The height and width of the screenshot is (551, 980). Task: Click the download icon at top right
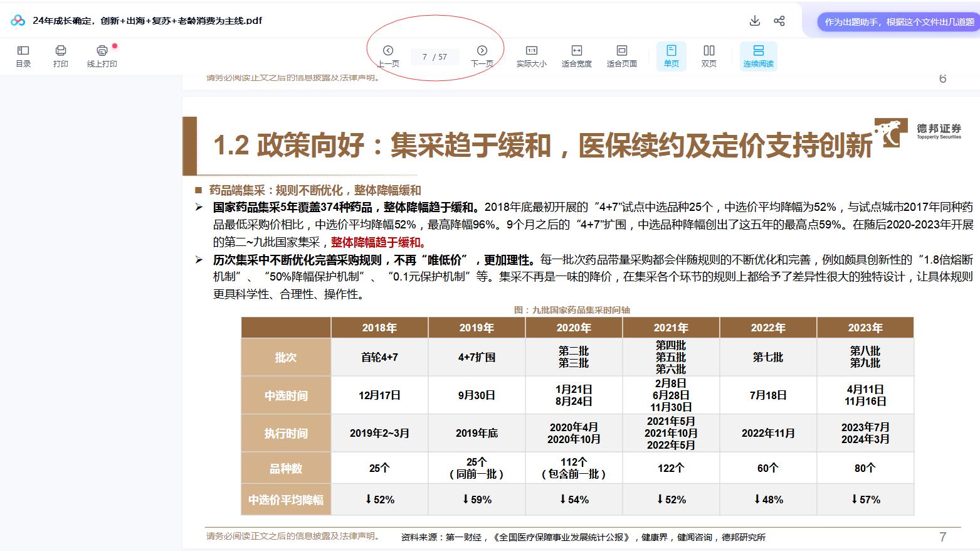pyautogui.click(x=755, y=21)
